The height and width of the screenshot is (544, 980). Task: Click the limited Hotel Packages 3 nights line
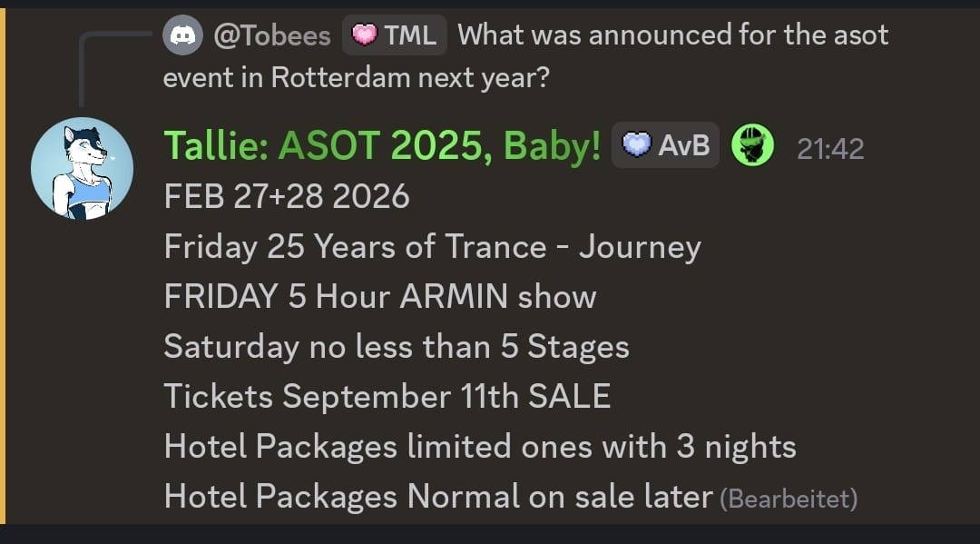click(480, 447)
